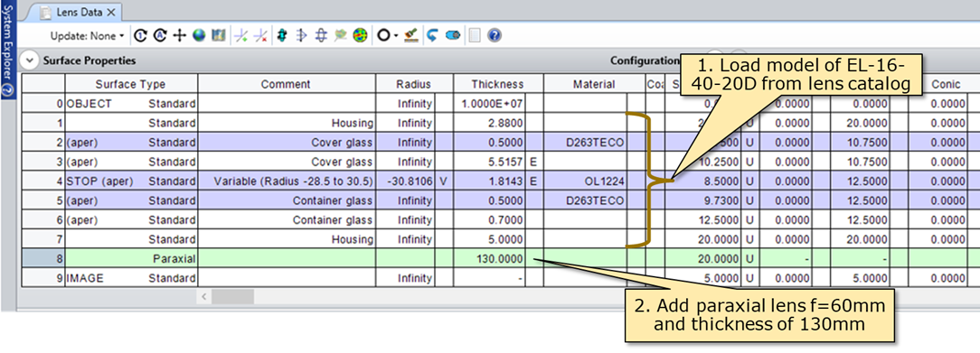Click the four-arrow tilt/decenter icon
The image size is (980, 353).
(x=179, y=35)
